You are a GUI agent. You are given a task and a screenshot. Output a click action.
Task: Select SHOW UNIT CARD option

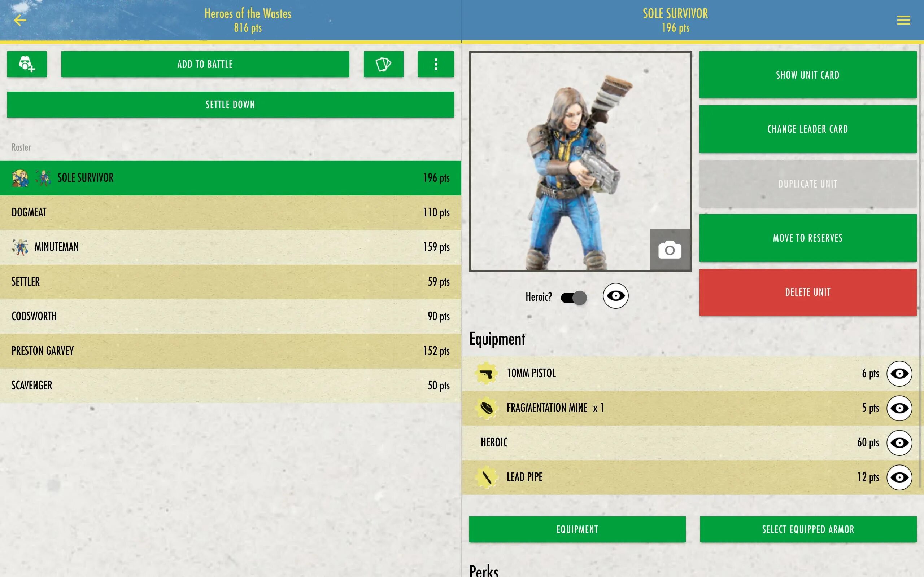807,74
